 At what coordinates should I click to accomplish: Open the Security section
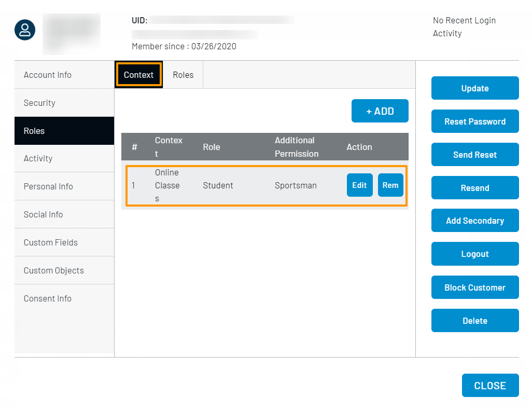[x=39, y=102]
